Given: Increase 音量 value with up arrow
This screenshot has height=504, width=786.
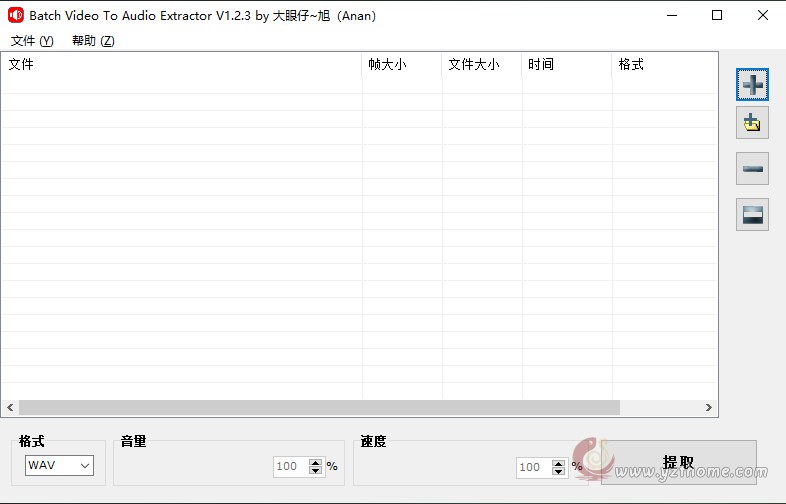Looking at the screenshot, I should [x=315, y=462].
